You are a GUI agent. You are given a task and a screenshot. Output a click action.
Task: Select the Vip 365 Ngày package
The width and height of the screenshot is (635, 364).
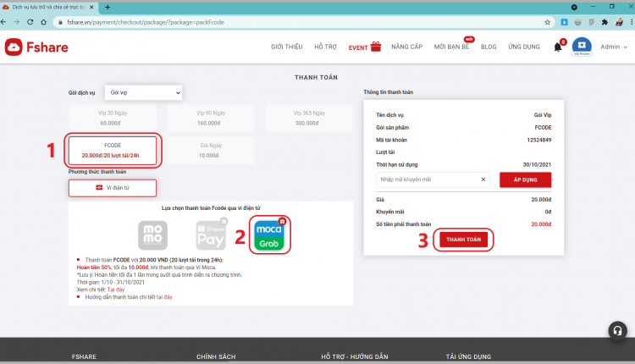click(x=309, y=118)
